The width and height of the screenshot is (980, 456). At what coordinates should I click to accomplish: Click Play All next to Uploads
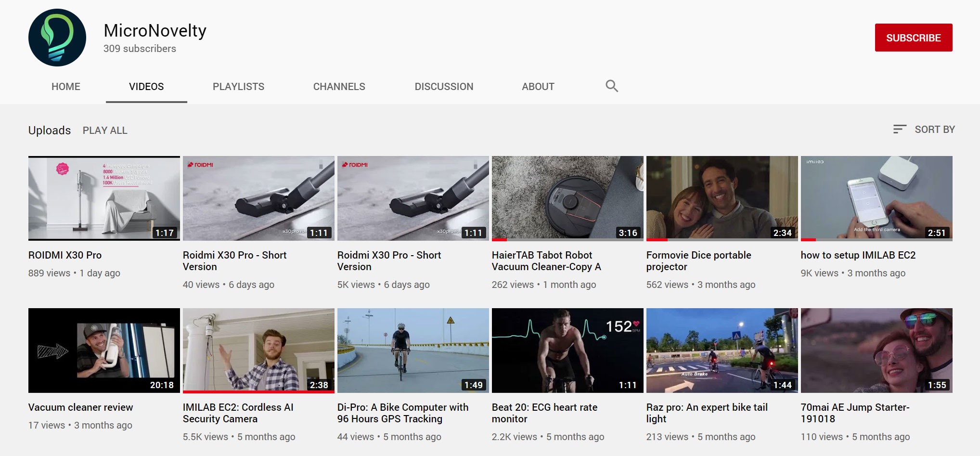coord(105,130)
